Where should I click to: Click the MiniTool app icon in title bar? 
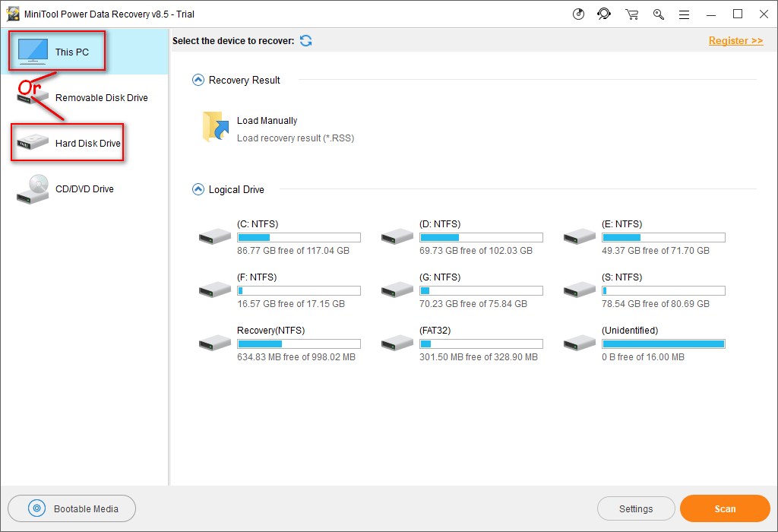(13, 14)
